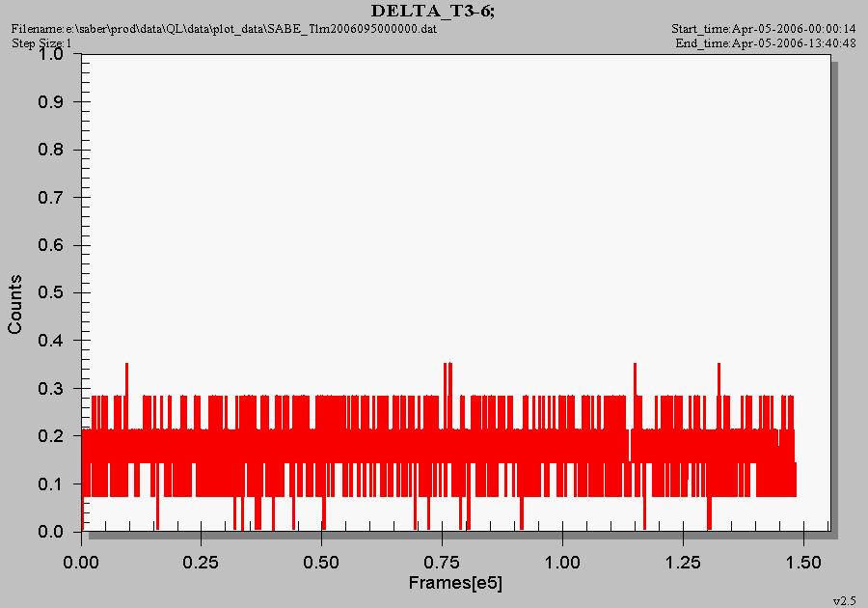868x608 pixels.
Task: Click the Counts y-axis label
Action: [x=14, y=305]
